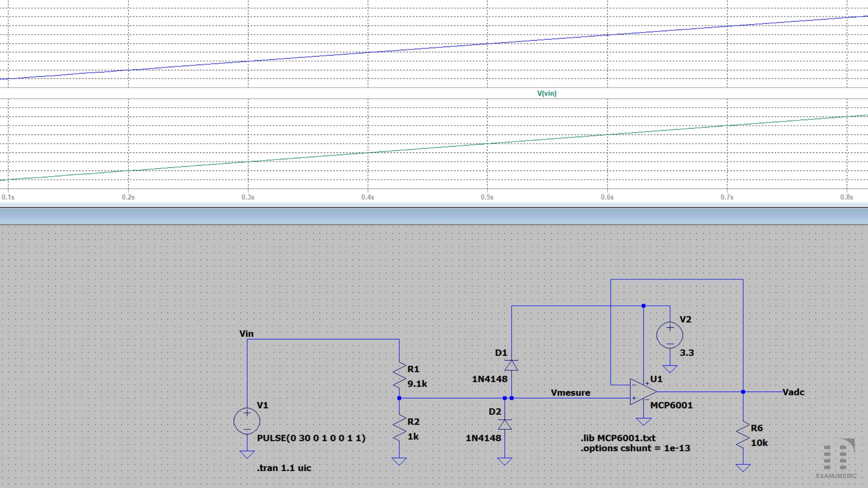The width and height of the screenshot is (868, 488).
Task: Click the .lib MCP6001.txt directive
Action: coord(618,438)
